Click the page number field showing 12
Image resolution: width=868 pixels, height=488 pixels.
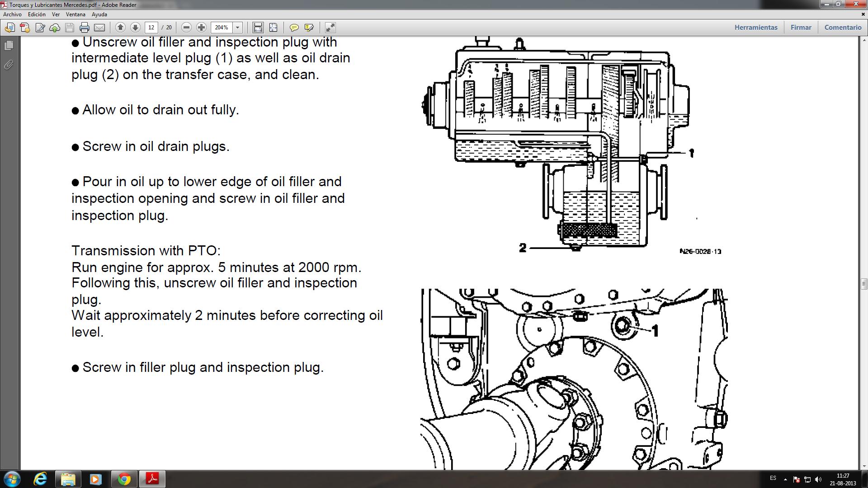tap(151, 28)
